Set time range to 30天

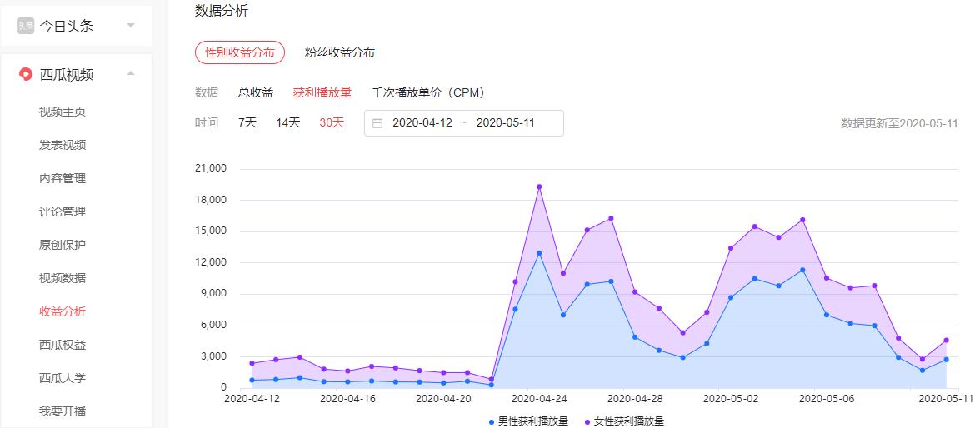pyautogui.click(x=332, y=122)
